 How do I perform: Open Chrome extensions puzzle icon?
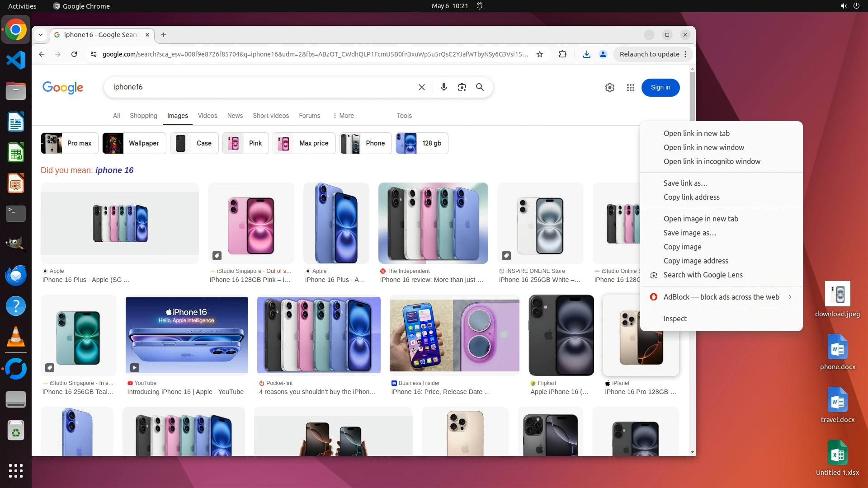coord(562,54)
